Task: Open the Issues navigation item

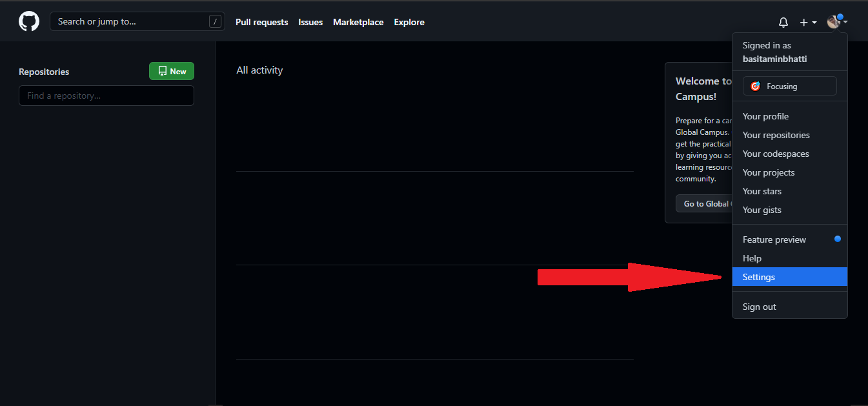Action: (x=310, y=22)
